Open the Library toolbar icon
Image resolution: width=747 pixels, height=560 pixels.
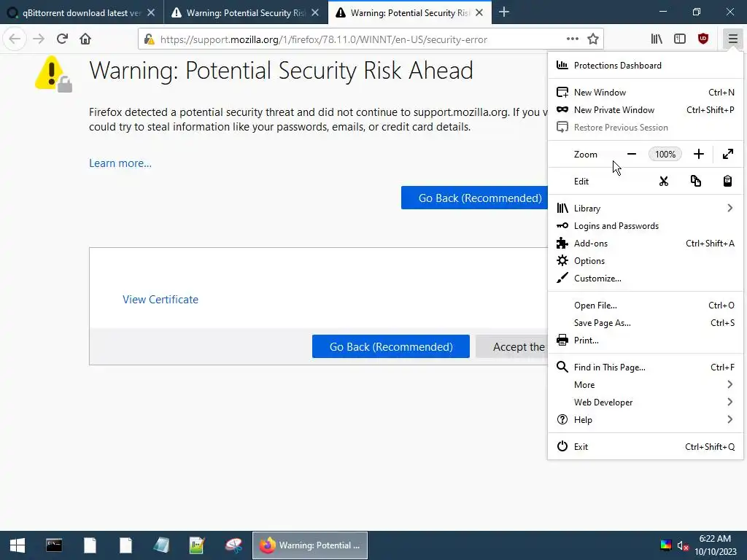point(657,39)
